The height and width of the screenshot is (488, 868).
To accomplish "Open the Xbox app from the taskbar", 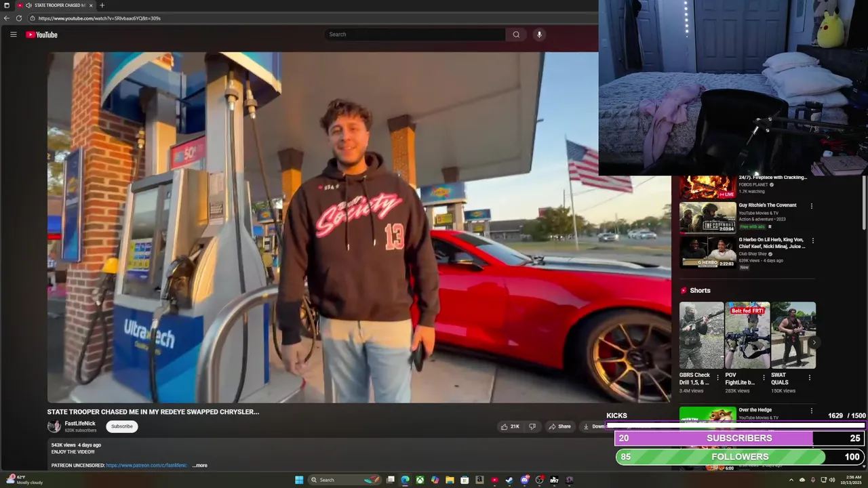I will click(x=420, y=480).
